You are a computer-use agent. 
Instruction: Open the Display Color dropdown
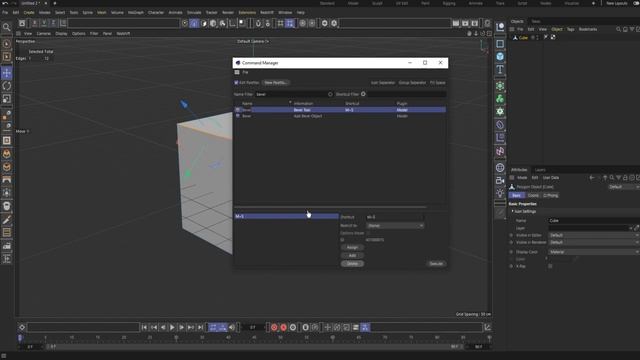coord(594,252)
